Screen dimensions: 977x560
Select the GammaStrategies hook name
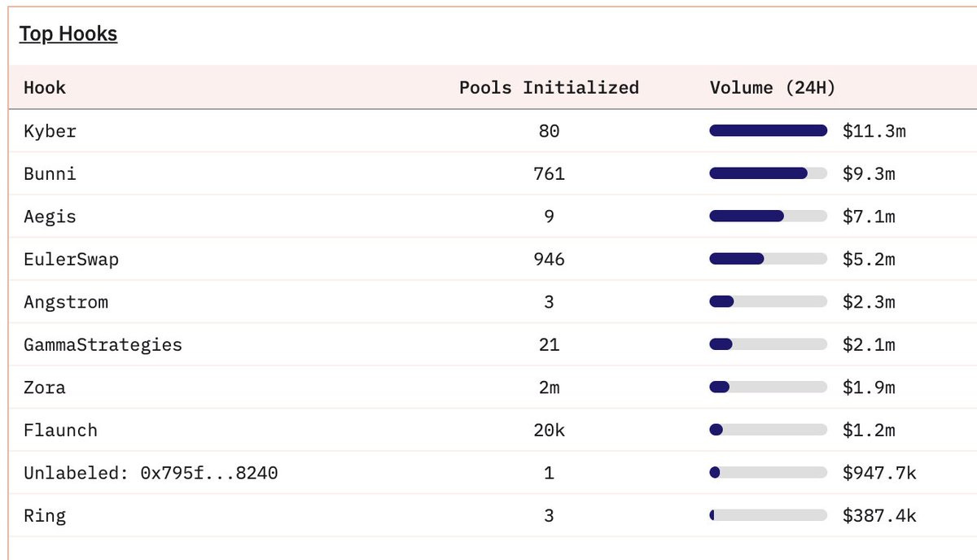coord(103,345)
